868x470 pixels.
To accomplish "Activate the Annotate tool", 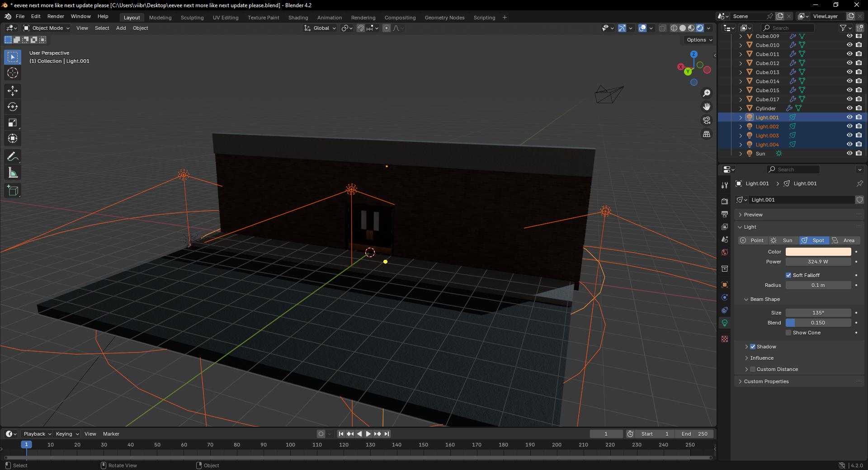I will (x=13, y=157).
